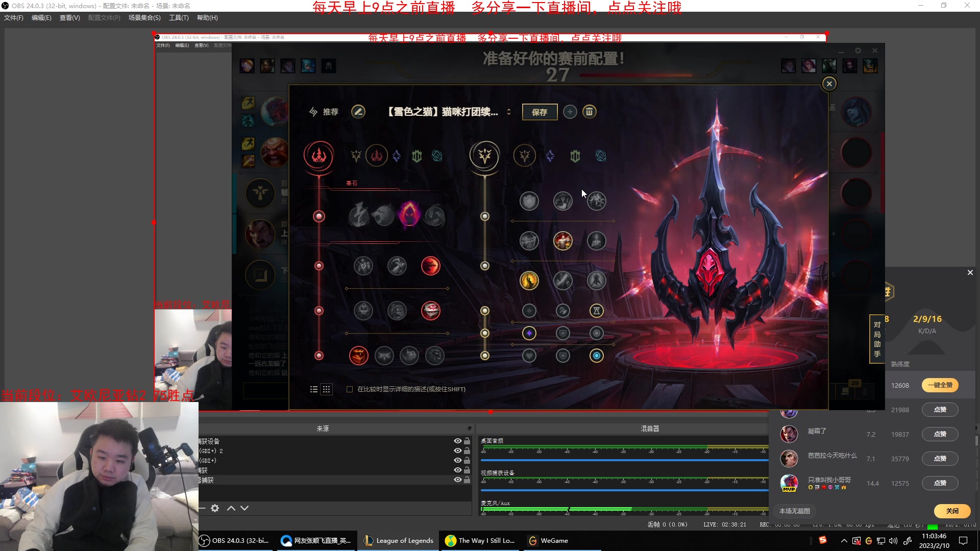Open the rune page name dropdown
This screenshot has width=980, height=551.
(509, 112)
